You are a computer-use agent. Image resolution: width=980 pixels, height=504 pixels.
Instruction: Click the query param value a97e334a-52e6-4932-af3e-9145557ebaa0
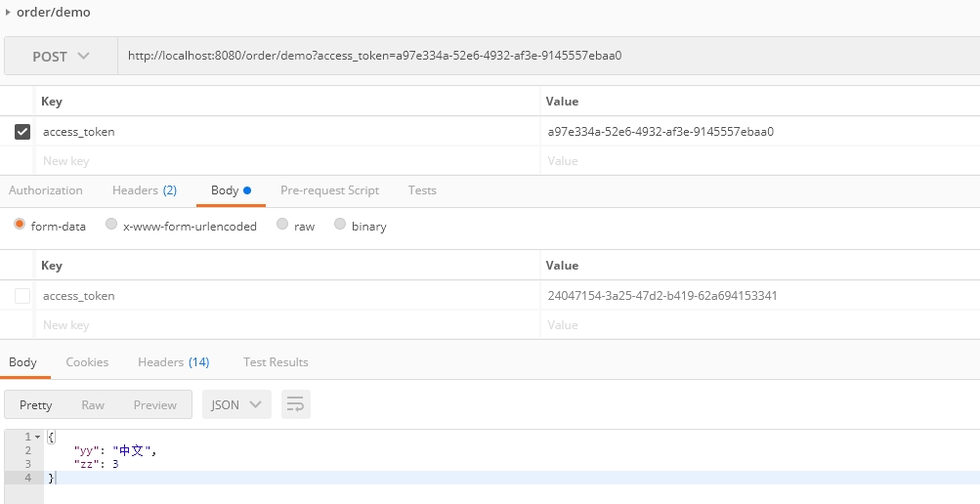(x=660, y=132)
